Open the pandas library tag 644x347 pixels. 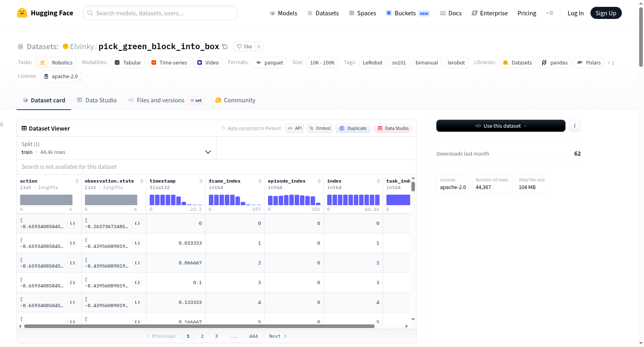tap(555, 62)
